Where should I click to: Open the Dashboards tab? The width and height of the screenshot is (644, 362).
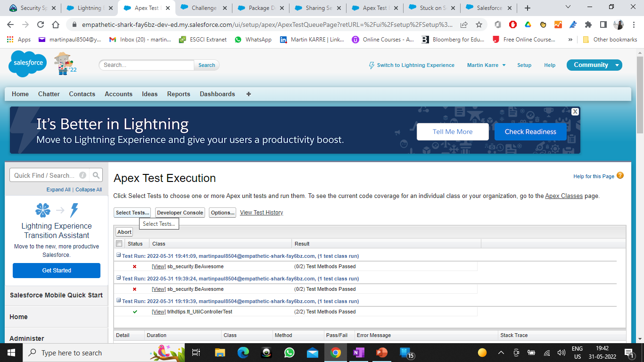coord(217,94)
